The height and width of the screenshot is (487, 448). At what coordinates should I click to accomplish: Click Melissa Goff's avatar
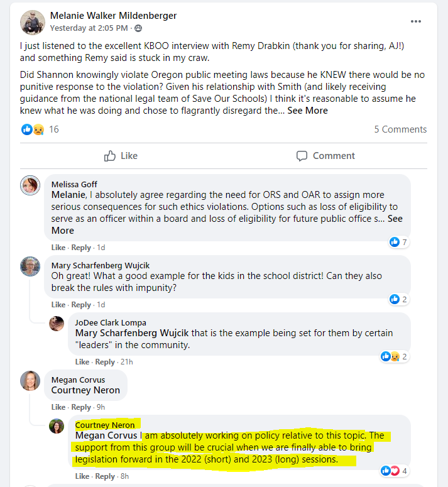[x=30, y=185]
